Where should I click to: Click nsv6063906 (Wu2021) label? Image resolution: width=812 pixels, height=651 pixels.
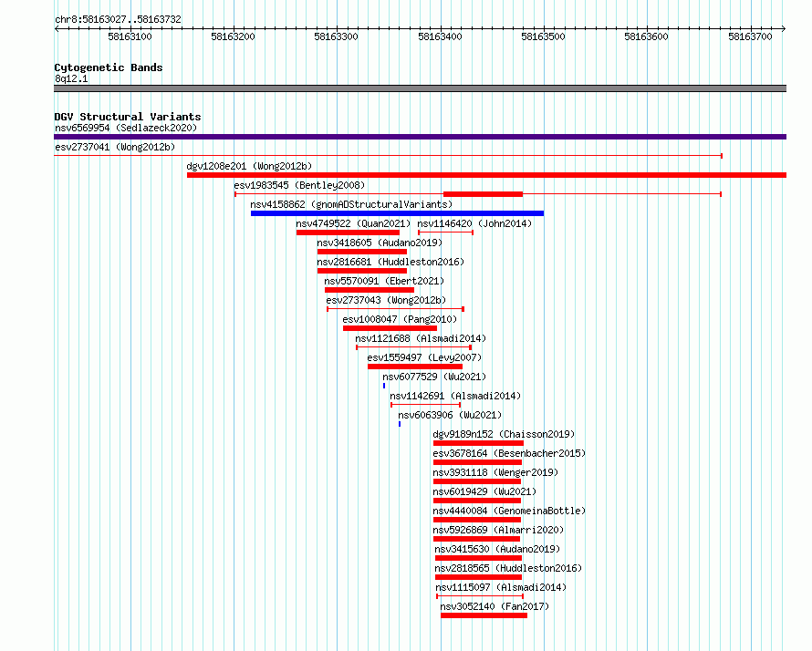450,415
